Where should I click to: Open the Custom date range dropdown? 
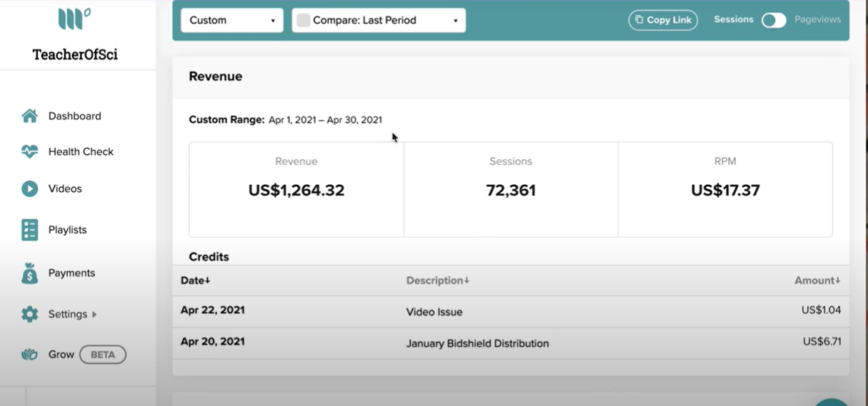pos(232,20)
